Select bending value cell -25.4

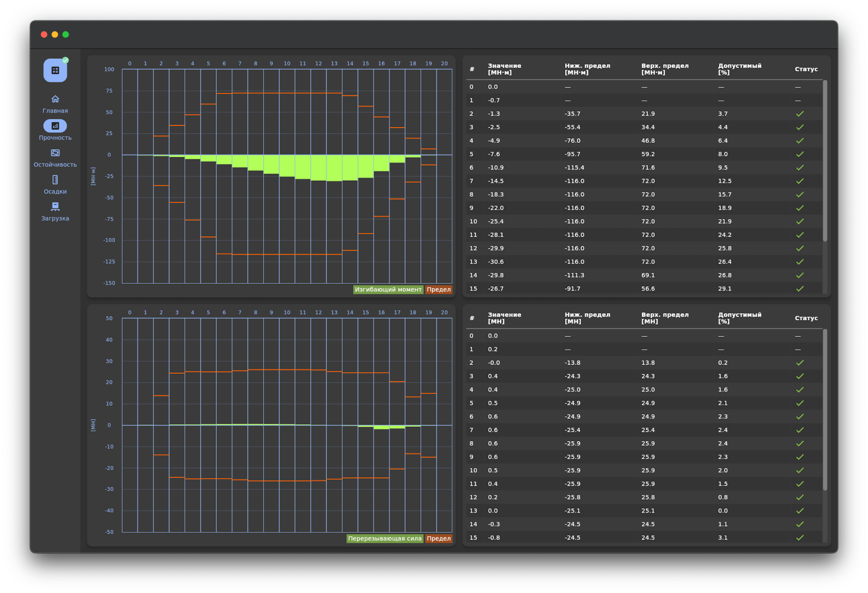tap(496, 221)
